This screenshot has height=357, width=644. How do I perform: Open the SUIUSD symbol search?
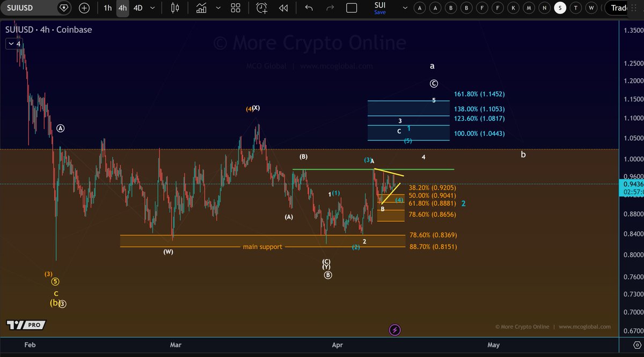27,8
